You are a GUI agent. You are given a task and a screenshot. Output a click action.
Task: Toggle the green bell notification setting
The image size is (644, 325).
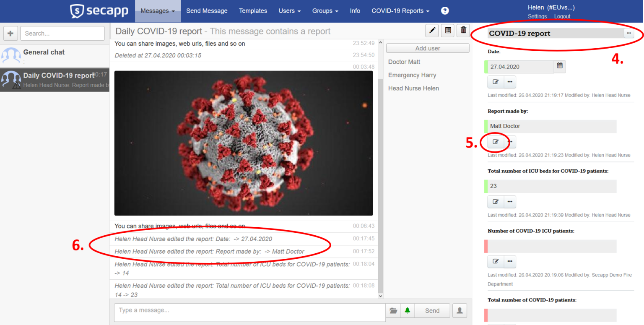407,310
